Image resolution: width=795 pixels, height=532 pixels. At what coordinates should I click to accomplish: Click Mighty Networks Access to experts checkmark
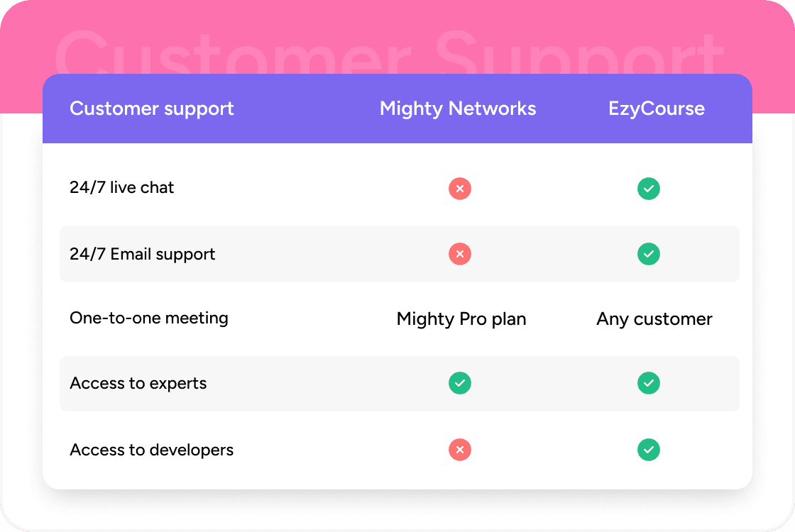(460, 383)
